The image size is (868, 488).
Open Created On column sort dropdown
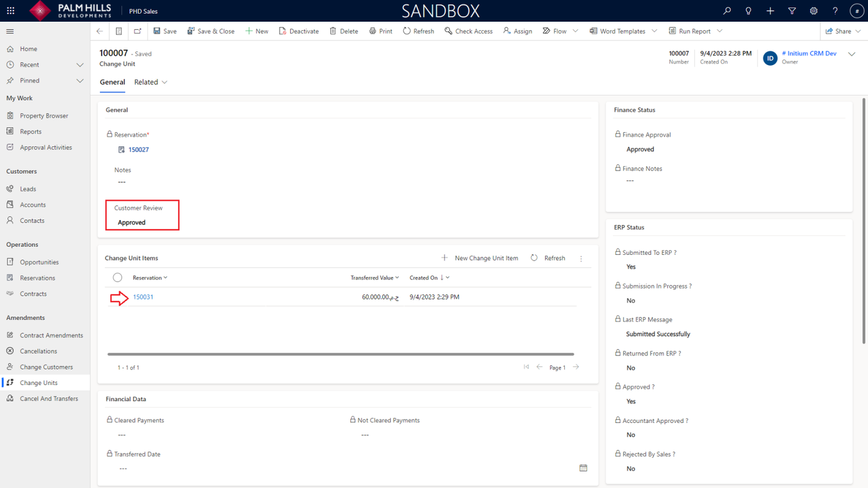(x=429, y=278)
